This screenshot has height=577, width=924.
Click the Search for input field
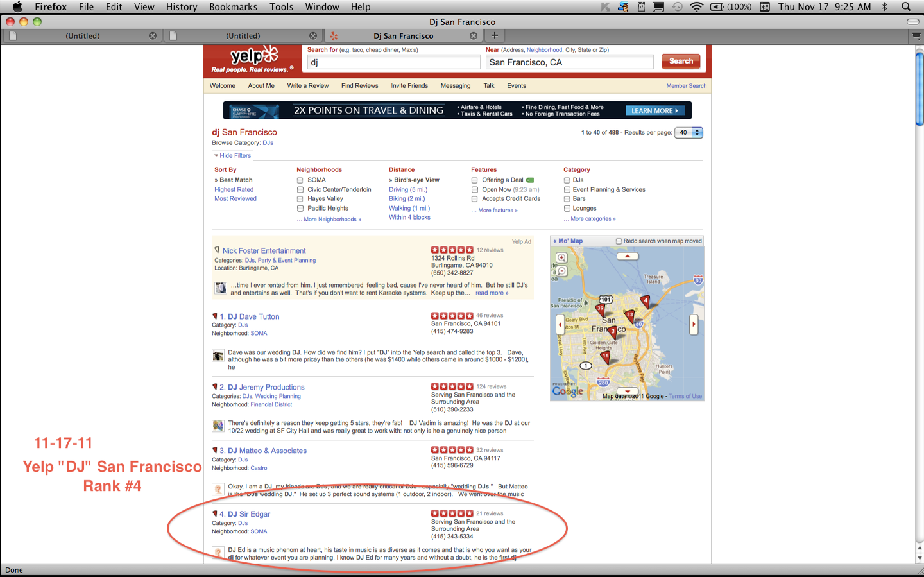[393, 62]
